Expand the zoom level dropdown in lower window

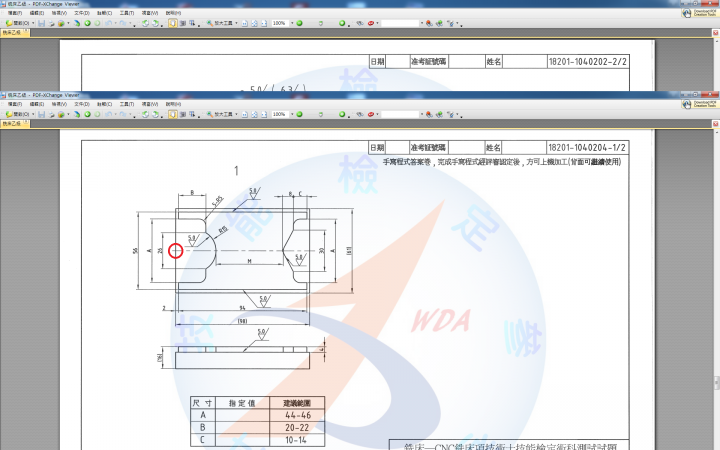click(x=292, y=114)
